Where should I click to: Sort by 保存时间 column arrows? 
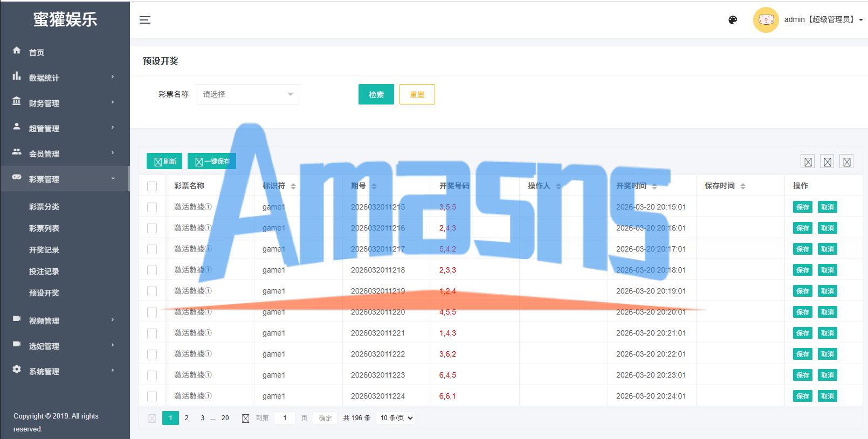743,186
